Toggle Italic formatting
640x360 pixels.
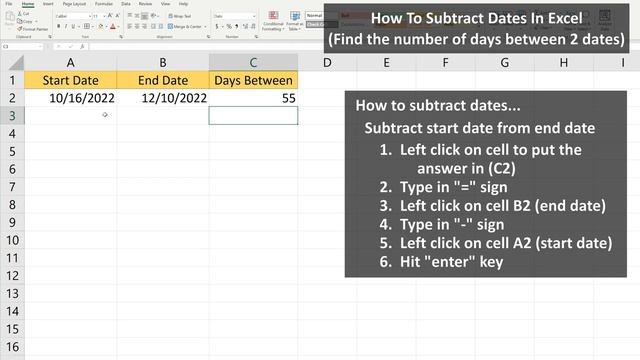pos(66,26)
